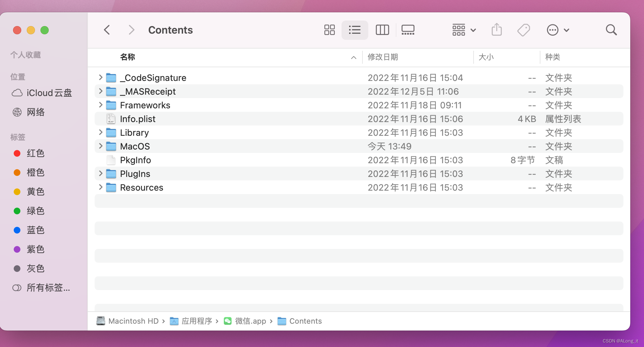Image resolution: width=644 pixels, height=347 pixels.
Task: Go back using the back arrow
Action: pyautogui.click(x=107, y=30)
